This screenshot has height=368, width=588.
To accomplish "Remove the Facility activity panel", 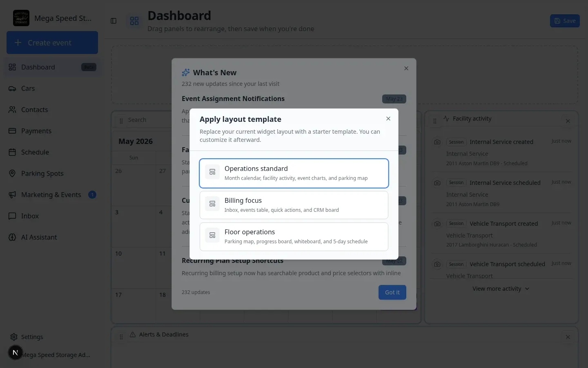I will point(568,121).
